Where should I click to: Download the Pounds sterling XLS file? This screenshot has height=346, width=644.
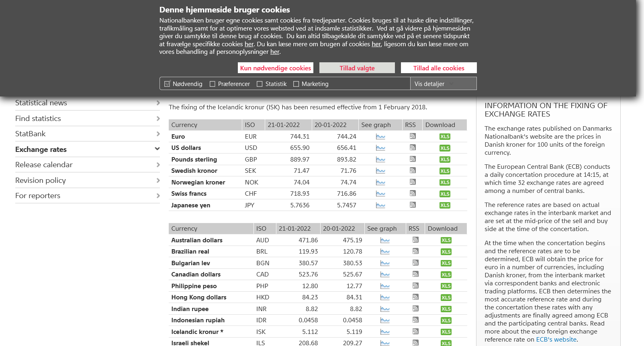coord(444,160)
